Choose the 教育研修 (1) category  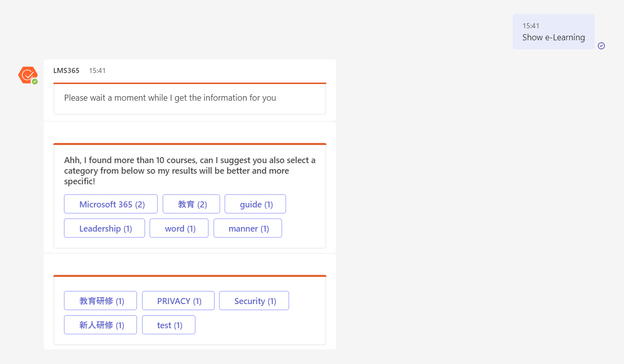(100, 301)
